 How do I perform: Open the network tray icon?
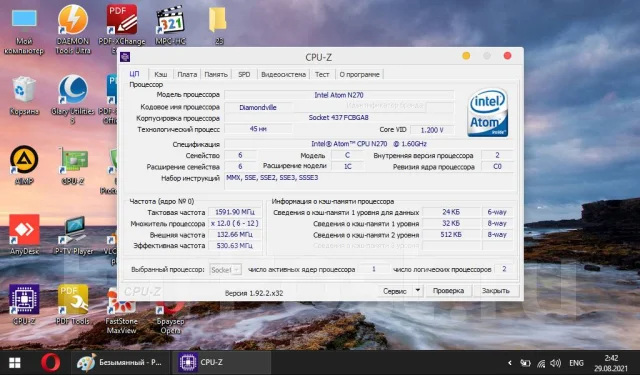coord(541,363)
